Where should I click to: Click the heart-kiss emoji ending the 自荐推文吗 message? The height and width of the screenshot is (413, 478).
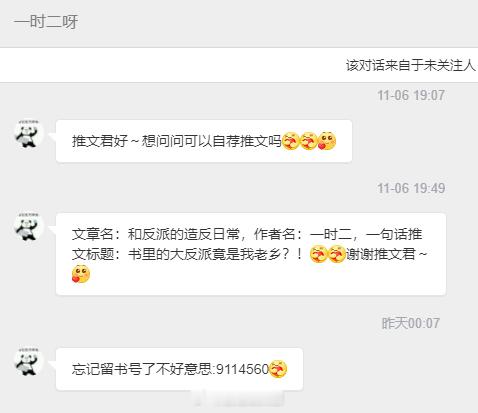[327, 141]
